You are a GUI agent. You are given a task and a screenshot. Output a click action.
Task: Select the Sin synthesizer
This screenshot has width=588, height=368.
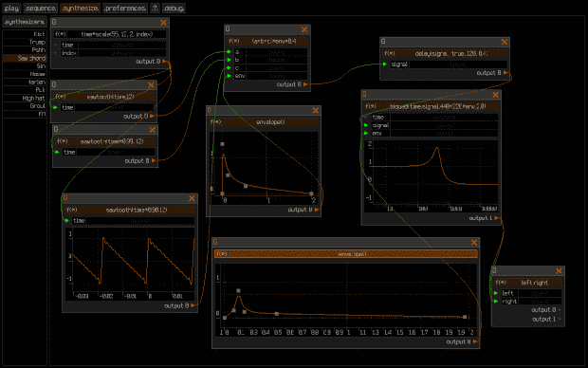pos(25,66)
